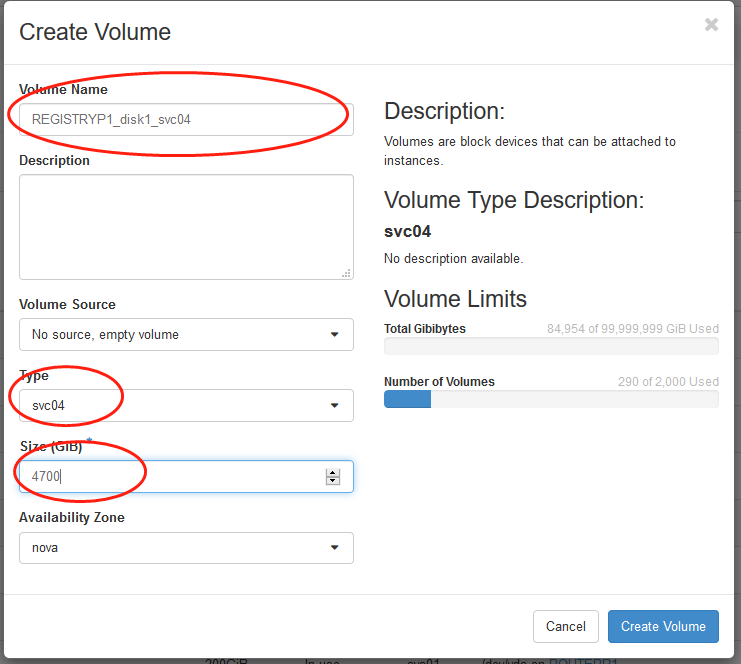Close the Create Volume dialog with X
Image resolution: width=741 pixels, height=664 pixels.
(x=711, y=25)
